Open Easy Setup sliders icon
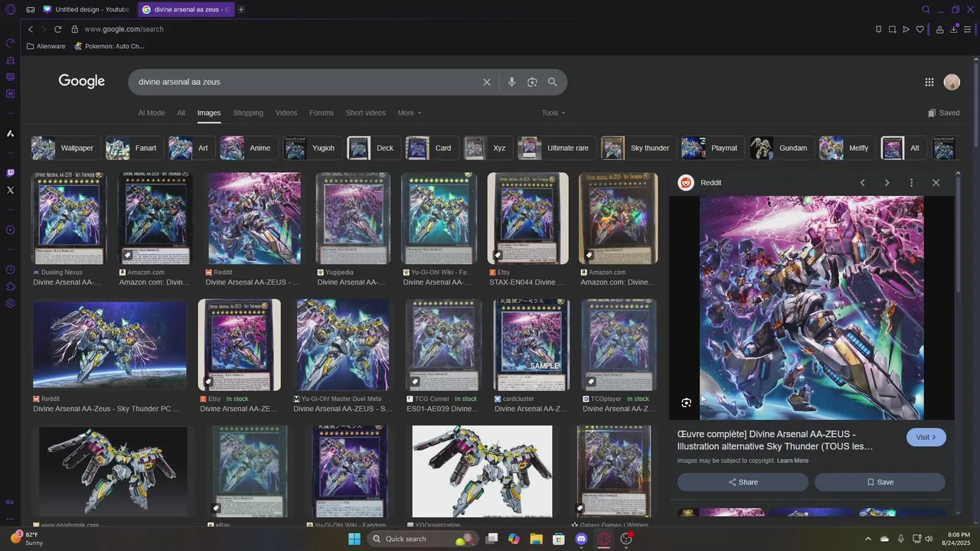980x551 pixels. pyautogui.click(x=968, y=29)
